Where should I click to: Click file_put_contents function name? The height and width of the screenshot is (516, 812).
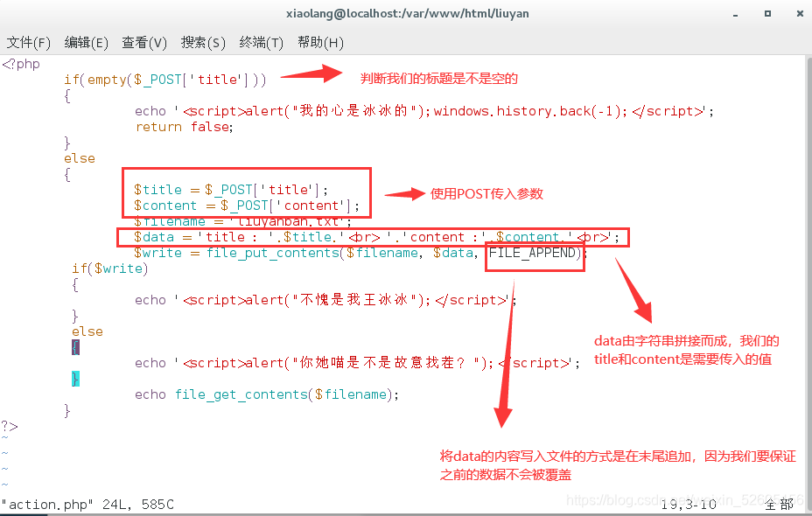pos(273,253)
